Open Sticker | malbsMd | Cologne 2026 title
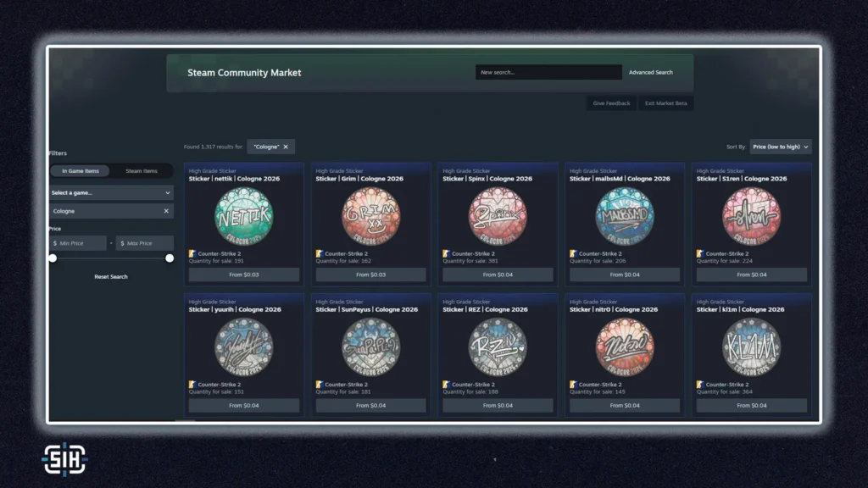 620,179
